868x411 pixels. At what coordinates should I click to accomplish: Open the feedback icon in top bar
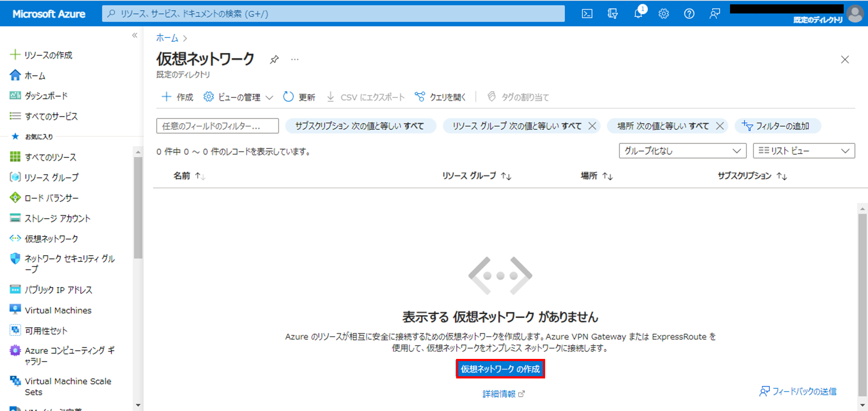click(x=714, y=14)
